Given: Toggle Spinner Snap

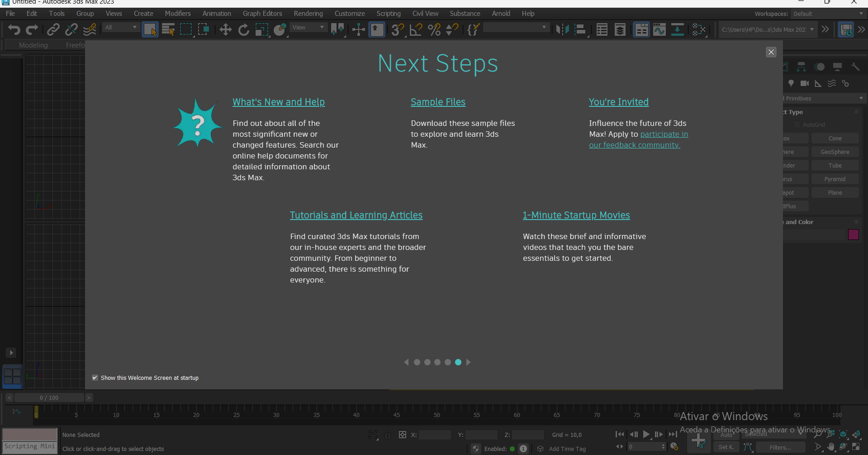Looking at the screenshot, I should 452,30.
